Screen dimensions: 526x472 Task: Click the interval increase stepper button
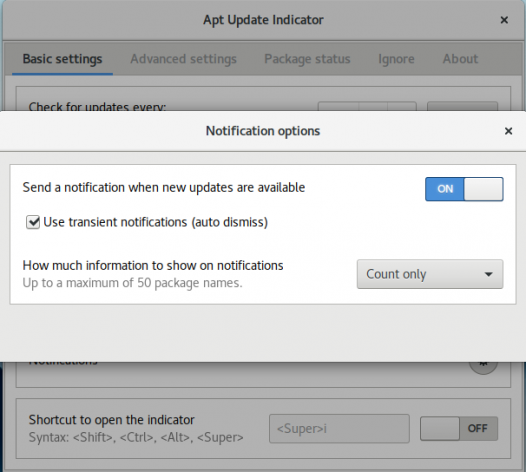402,106
